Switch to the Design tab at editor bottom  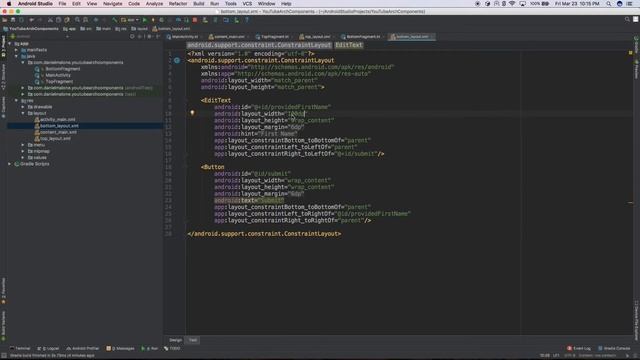[x=176, y=340]
